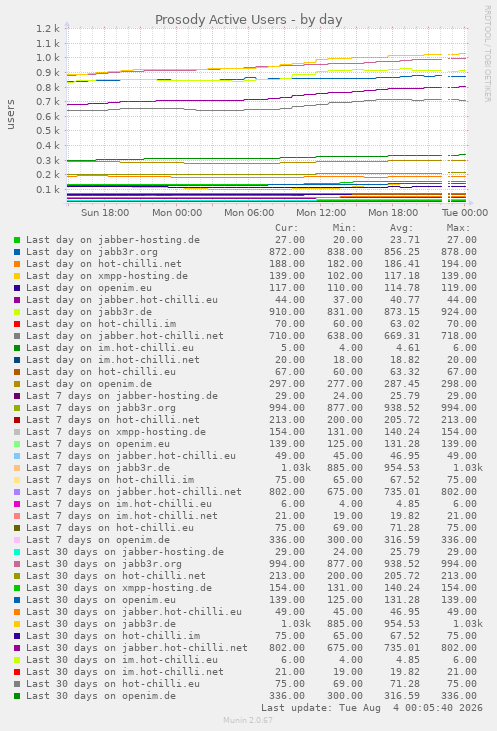Click the pink swatch for Last 7 days on openim.de

coord(17,540)
